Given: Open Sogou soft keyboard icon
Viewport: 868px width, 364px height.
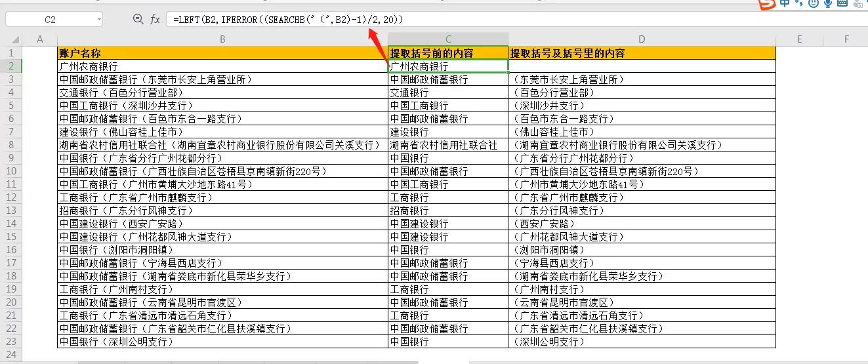Looking at the screenshot, I should tap(842, 4).
